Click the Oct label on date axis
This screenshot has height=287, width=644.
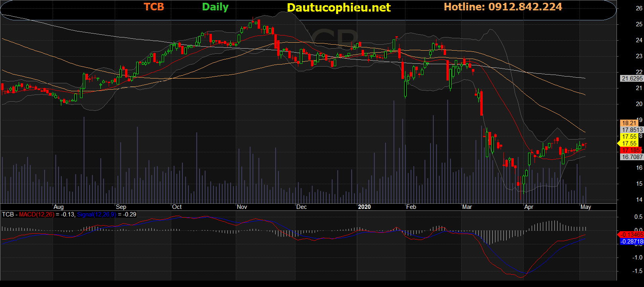pos(177,207)
